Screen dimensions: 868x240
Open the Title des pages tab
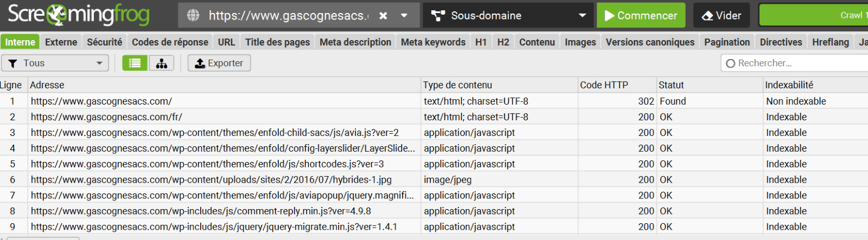277,42
